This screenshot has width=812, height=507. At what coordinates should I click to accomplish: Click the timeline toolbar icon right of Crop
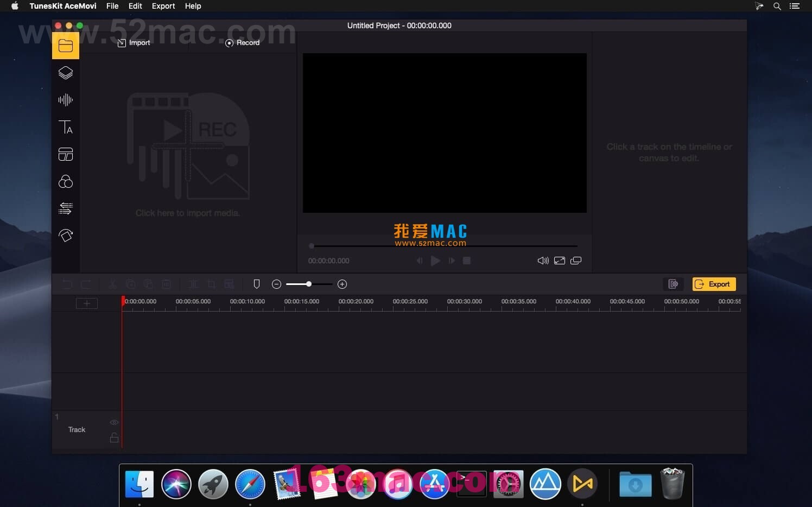229,284
